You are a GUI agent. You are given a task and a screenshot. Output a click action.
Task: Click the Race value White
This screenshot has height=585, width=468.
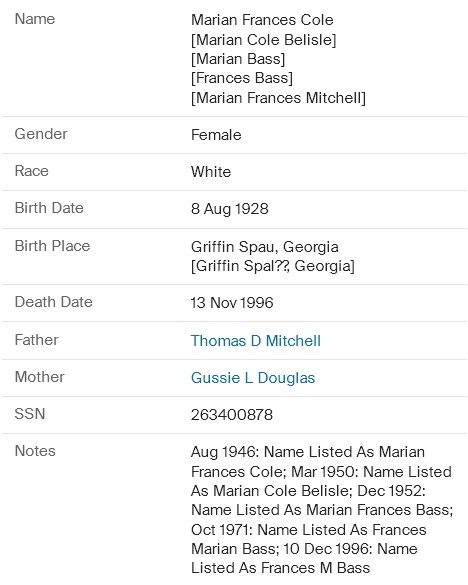[x=211, y=172]
